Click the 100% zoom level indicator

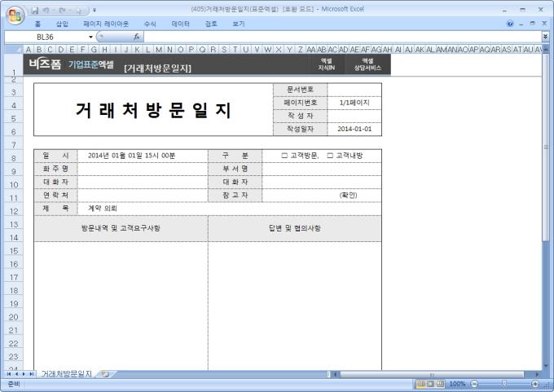[457, 384]
